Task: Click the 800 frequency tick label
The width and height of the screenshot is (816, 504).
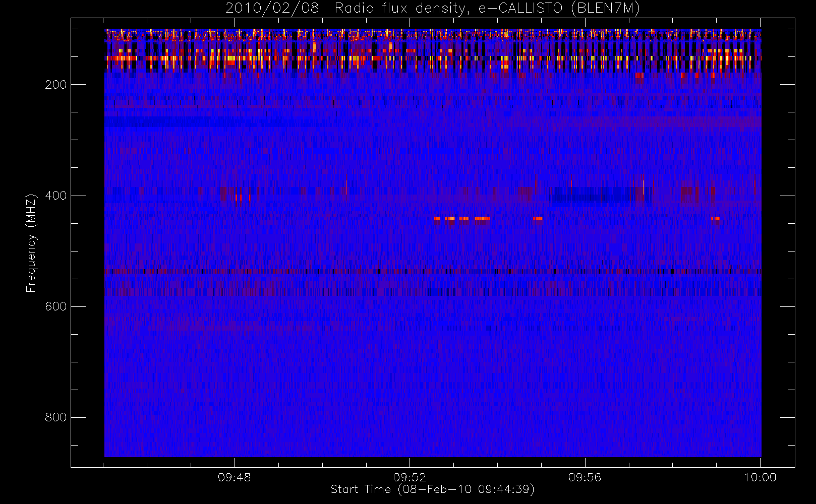Action: coord(55,417)
